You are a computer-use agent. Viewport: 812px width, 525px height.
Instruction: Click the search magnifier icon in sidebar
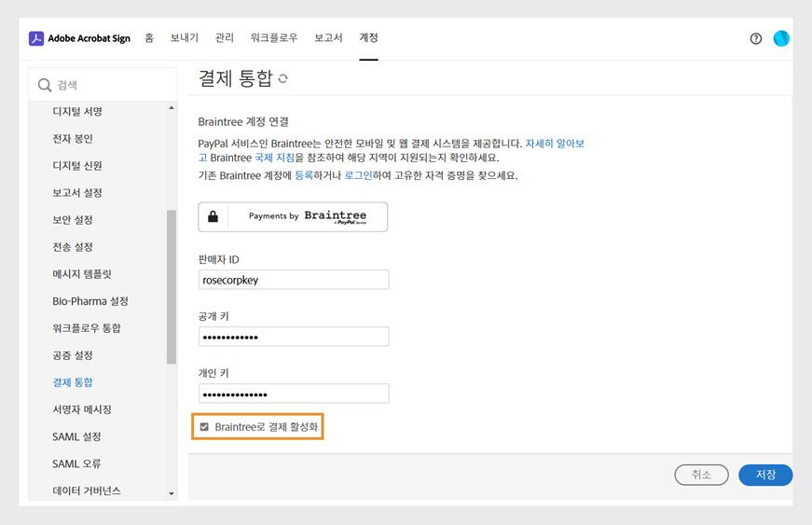[45, 85]
